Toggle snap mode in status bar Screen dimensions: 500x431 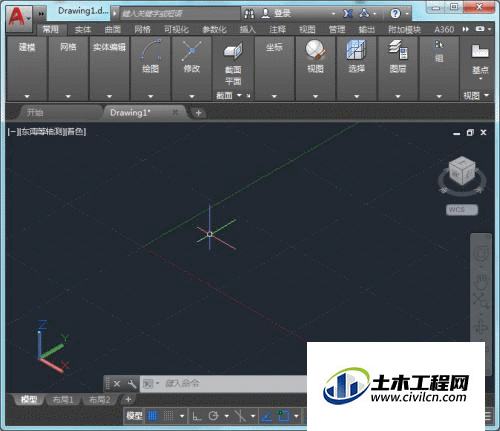[169, 416]
